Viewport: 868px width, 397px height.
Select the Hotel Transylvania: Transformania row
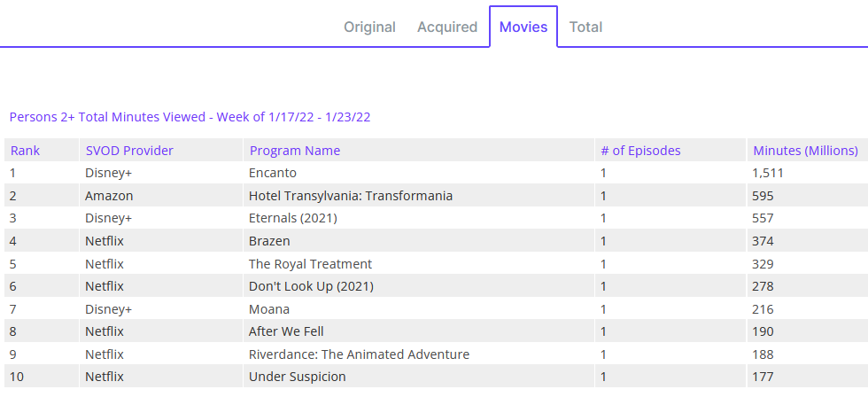[x=351, y=196]
